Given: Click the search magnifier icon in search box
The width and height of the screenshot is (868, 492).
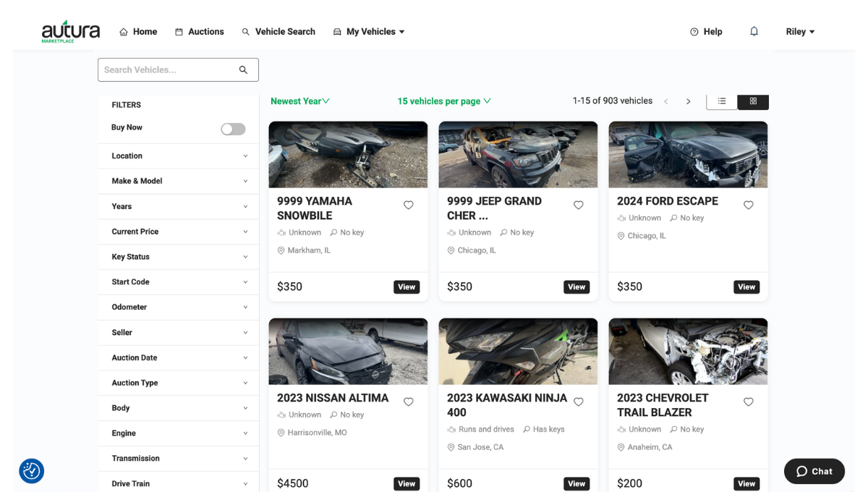Looking at the screenshot, I should point(243,70).
